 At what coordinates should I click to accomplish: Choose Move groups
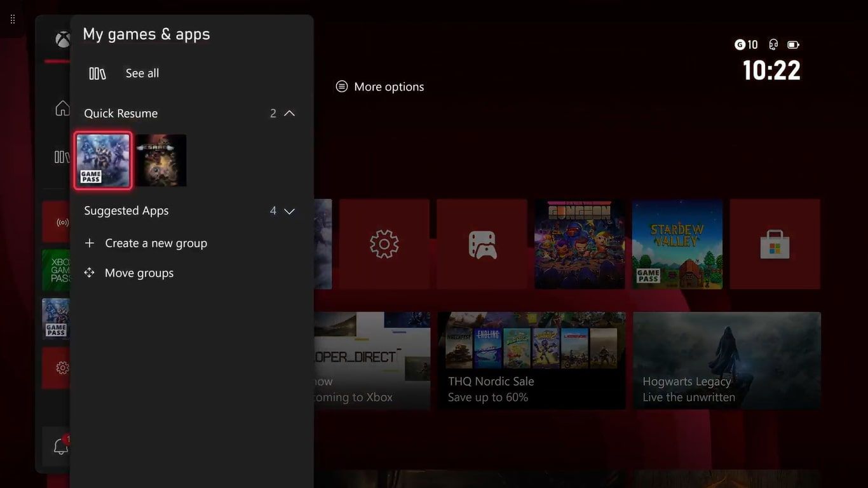[139, 273]
